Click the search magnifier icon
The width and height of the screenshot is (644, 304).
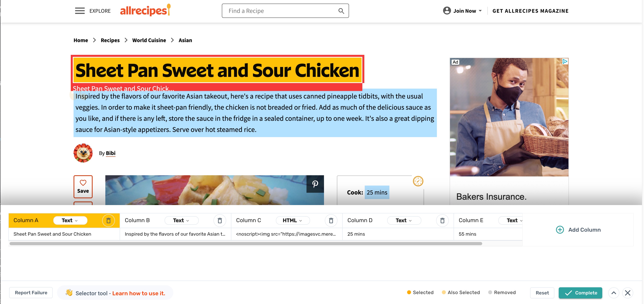341,11
